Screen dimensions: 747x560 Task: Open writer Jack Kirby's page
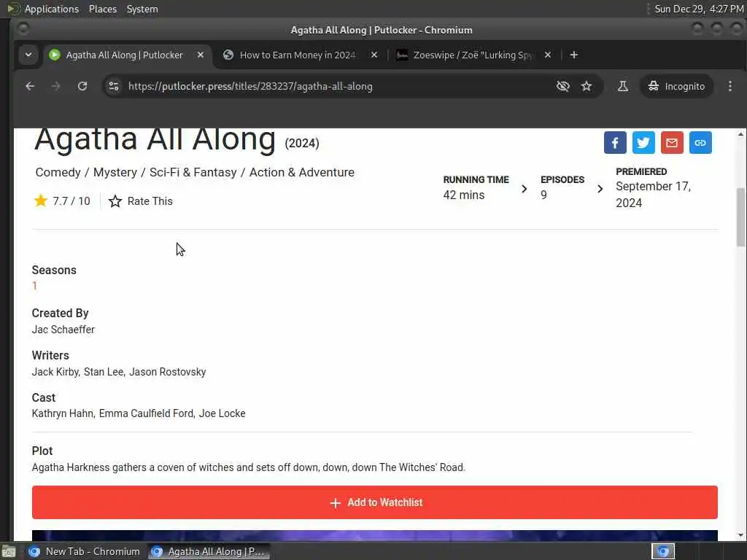click(55, 372)
